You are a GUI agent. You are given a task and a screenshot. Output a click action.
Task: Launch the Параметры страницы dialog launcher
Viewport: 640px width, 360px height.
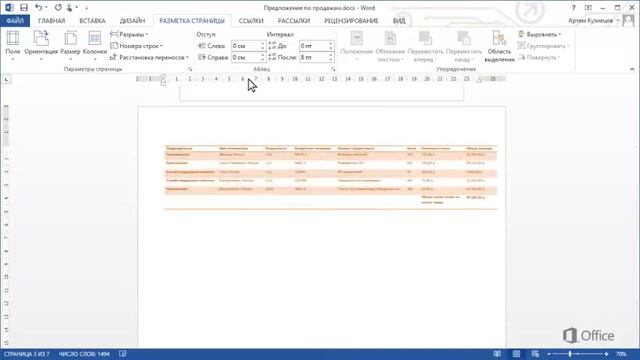point(190,69)
